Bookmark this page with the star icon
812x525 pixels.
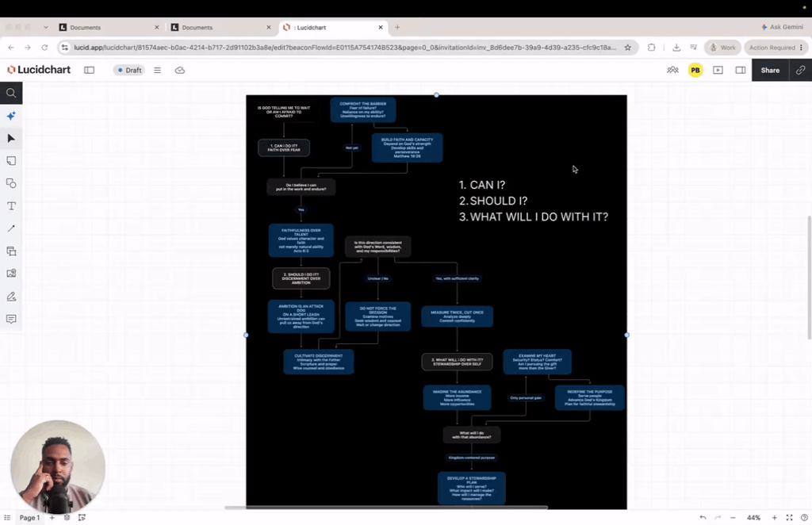[x=628, y=48]
